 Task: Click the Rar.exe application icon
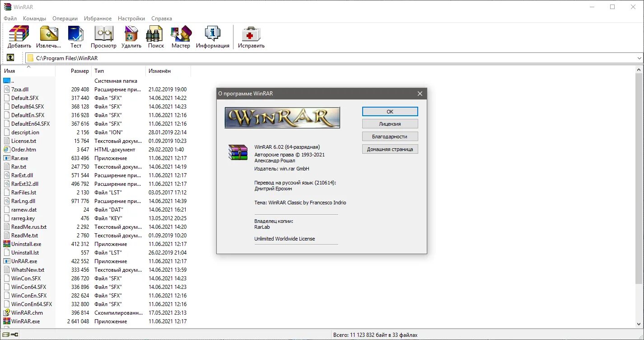pyautogui.click(x=7, y=158)
